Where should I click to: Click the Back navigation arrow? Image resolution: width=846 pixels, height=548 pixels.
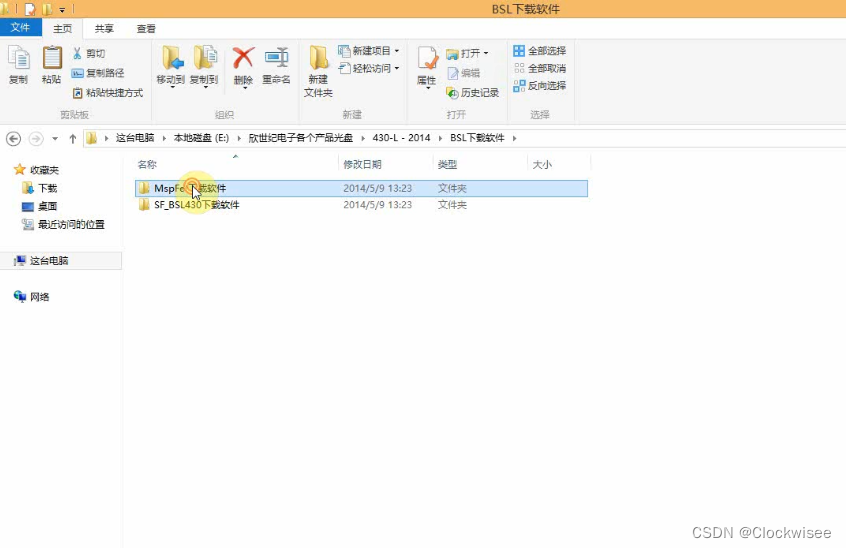13,139
